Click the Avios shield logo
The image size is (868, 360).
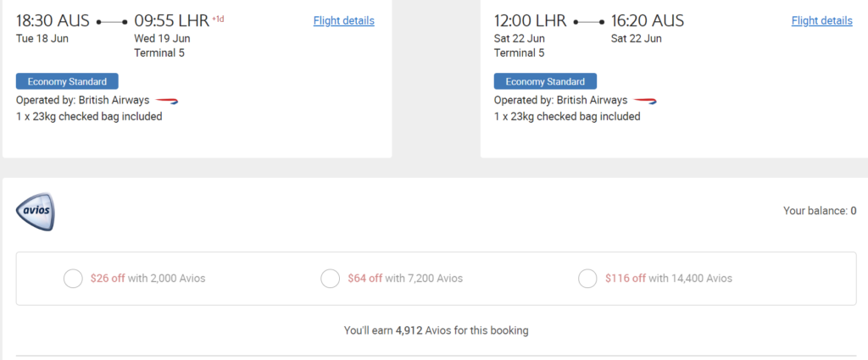[36, 212]
